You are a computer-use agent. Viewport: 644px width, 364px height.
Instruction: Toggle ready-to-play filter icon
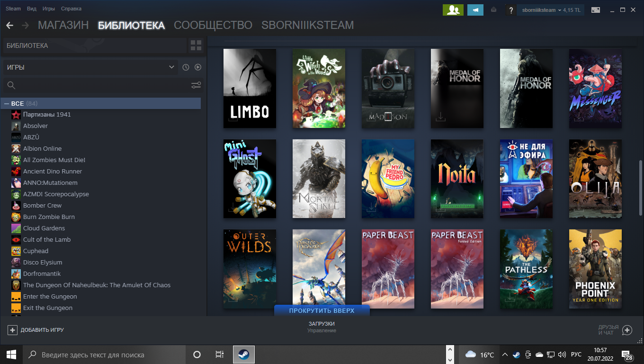tap(198, 67)
